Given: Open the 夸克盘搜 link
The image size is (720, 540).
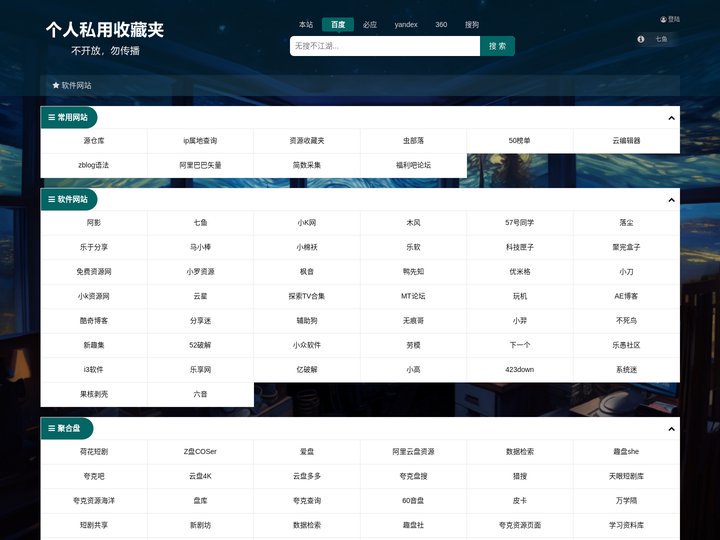Looking at the screenshot, I should pyautogui.click(x=413, y=477).
